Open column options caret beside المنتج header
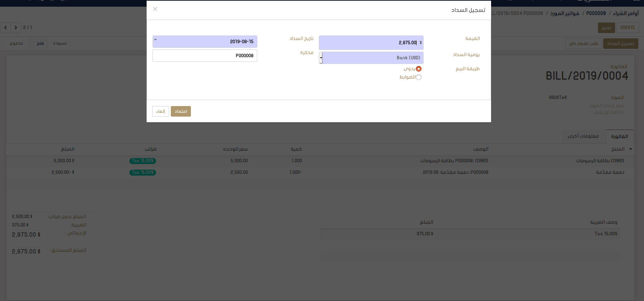 pos(631,149)
